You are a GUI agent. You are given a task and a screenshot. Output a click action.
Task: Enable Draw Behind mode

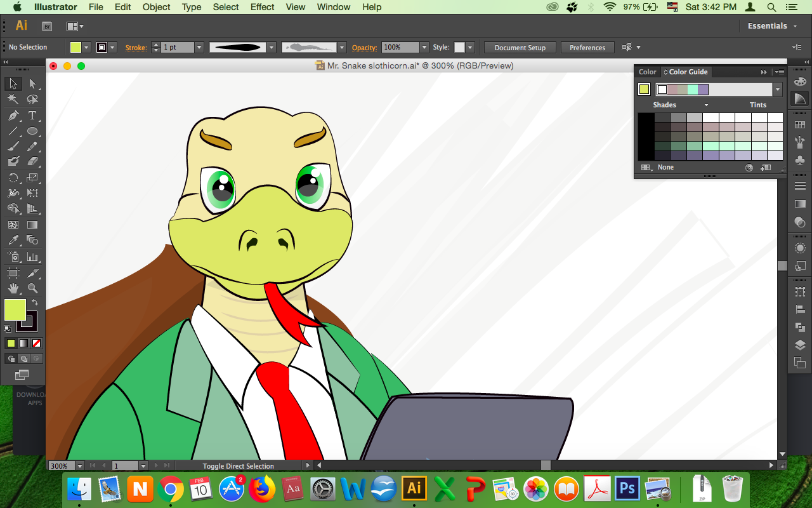23,359
